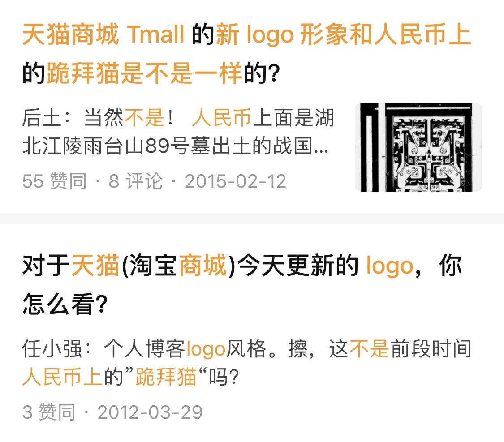504x442 pixels.
Task: Tap highlighted 跪拜猫是不是一样 text in first title
Action: pyautogui.click(x=144, y=73)
